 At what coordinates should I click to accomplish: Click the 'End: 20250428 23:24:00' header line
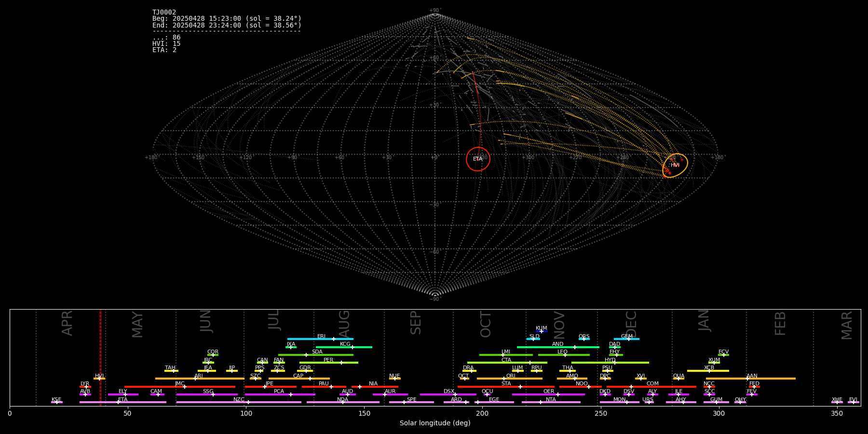(x=227, y=25)
